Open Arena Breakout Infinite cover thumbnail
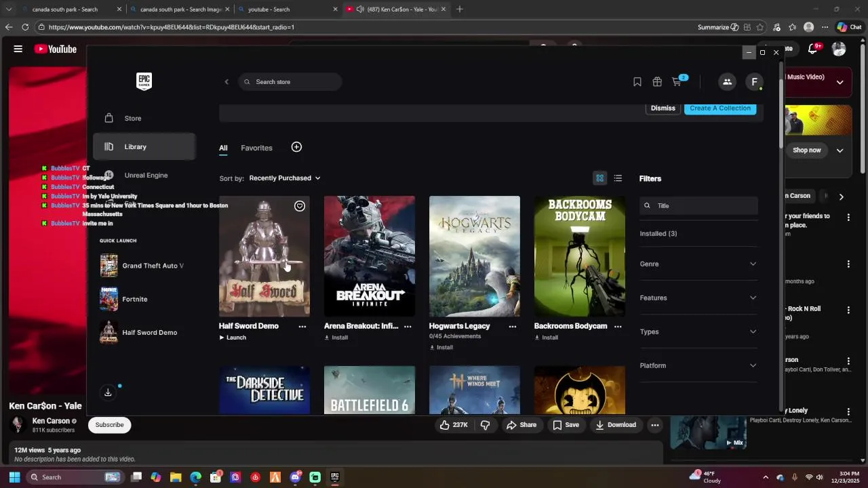Viewport: 868px width, 488px height. (x=370, y=256)
